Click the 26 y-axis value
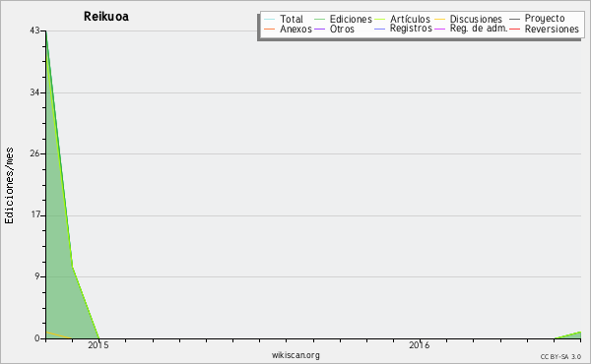 (34, 153)
